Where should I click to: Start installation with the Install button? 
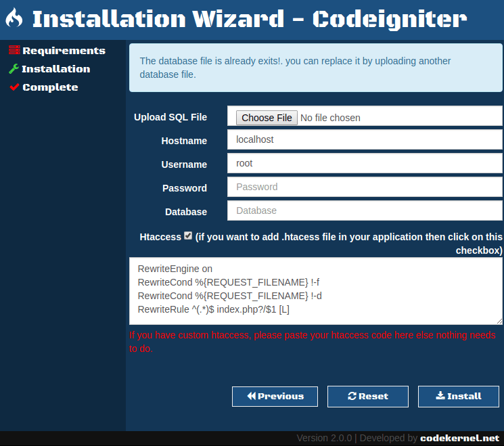tap(459, 397)
